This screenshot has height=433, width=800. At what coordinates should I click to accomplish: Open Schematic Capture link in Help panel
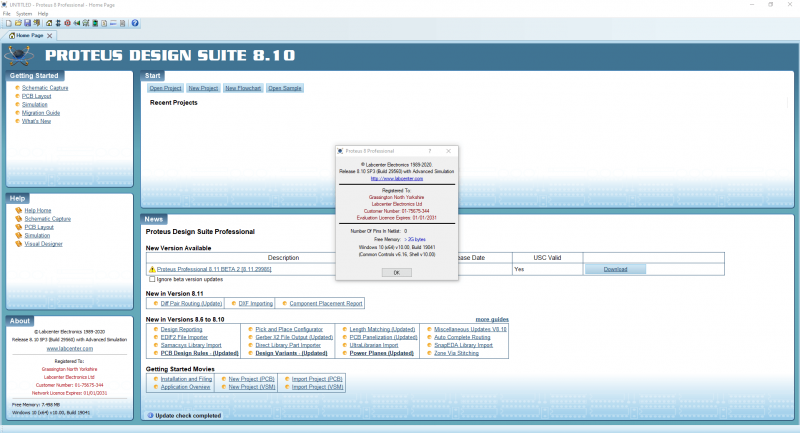47,219
